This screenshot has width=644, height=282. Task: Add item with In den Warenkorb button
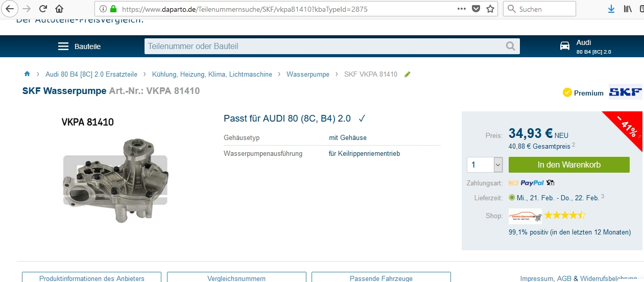569,165
